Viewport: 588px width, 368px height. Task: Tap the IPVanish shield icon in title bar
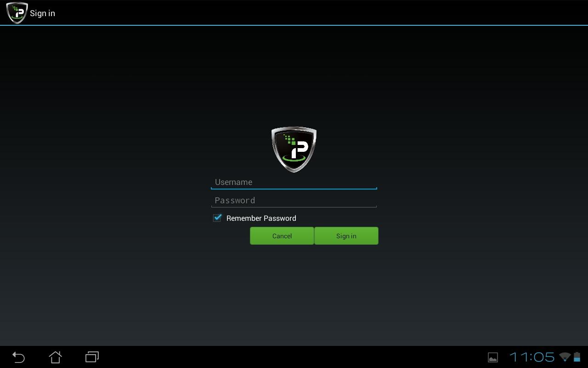(x=17, y=13)
